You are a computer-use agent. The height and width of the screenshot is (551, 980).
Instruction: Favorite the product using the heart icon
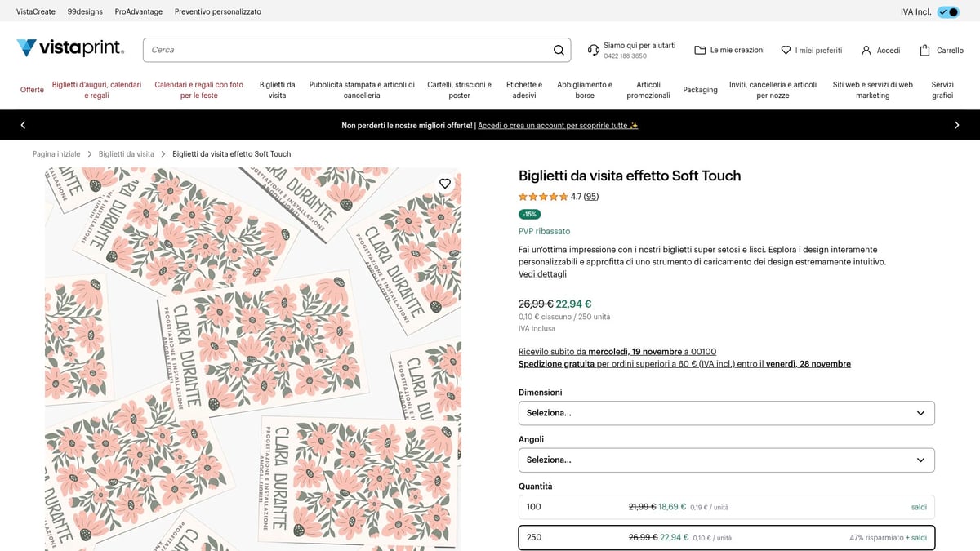[x=444, y=183]
